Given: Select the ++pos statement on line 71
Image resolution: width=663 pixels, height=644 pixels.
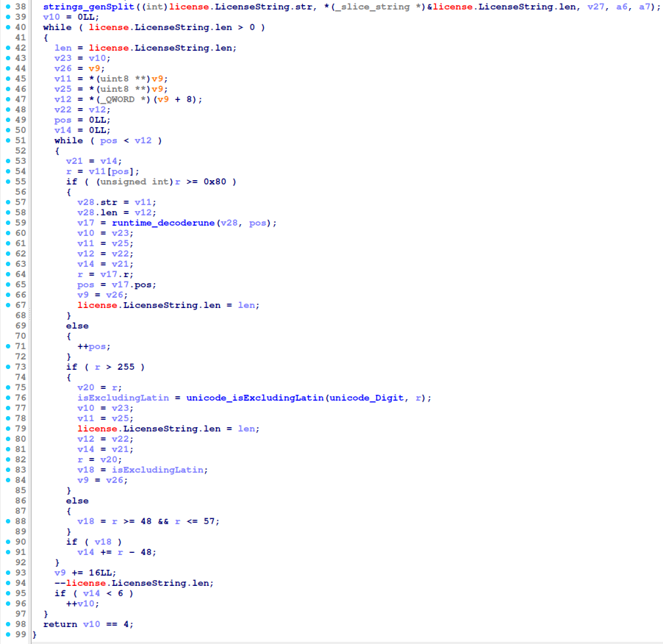Looking at the screenshot, I should tap(92, 346).
